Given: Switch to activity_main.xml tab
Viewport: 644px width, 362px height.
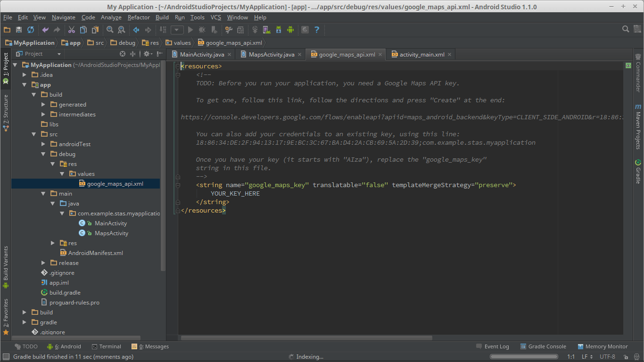Looking at the screenshot, I should 421,55.
